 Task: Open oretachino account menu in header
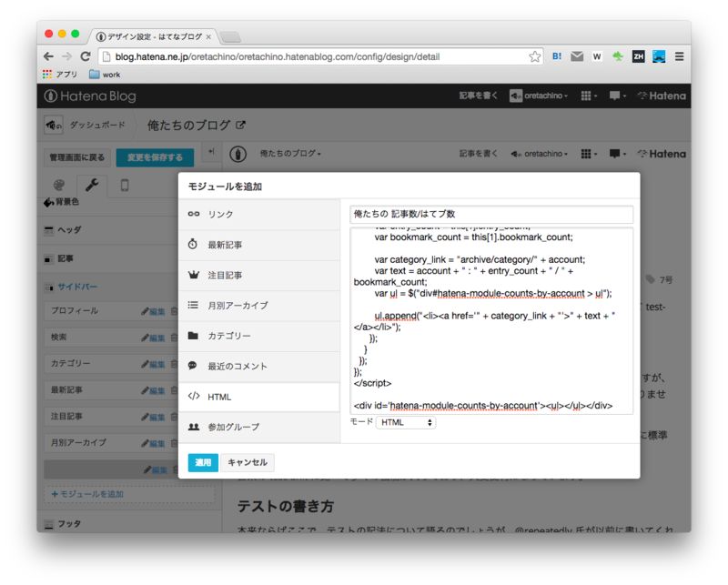[539, 96]
